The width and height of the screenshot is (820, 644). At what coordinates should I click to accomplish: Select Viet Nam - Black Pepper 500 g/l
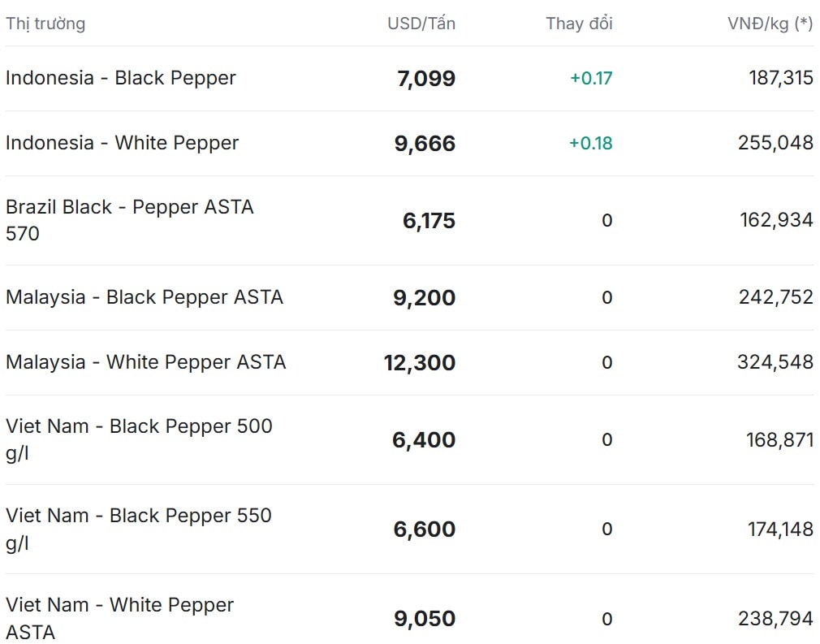(139, 439)
